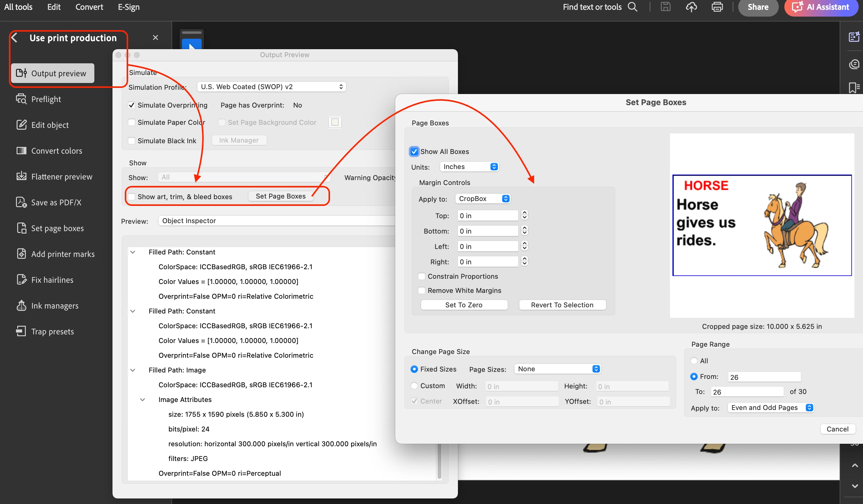Viewport: 863px width, 504px height.
Task: Open the Fix hairlines tool
Action: pos(52,280)
